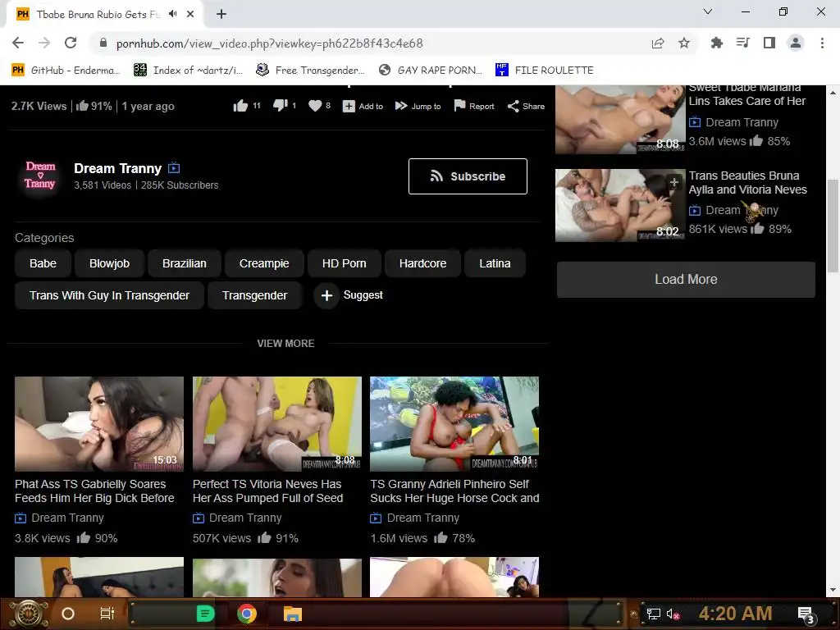Share this page from the address bar
Screen dimensions: 840x630
coord(658,43)
